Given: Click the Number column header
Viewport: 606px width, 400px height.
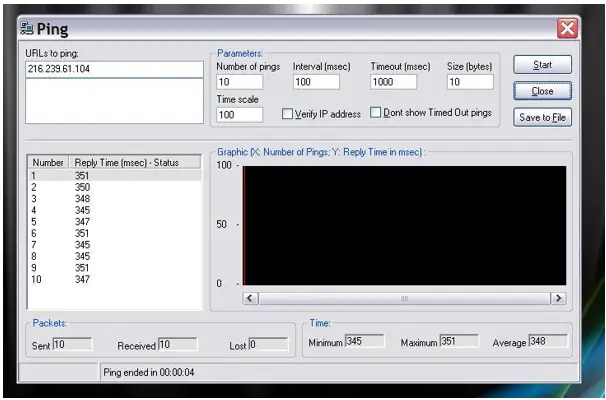Looking at the screenshot, I should (48, 162).
